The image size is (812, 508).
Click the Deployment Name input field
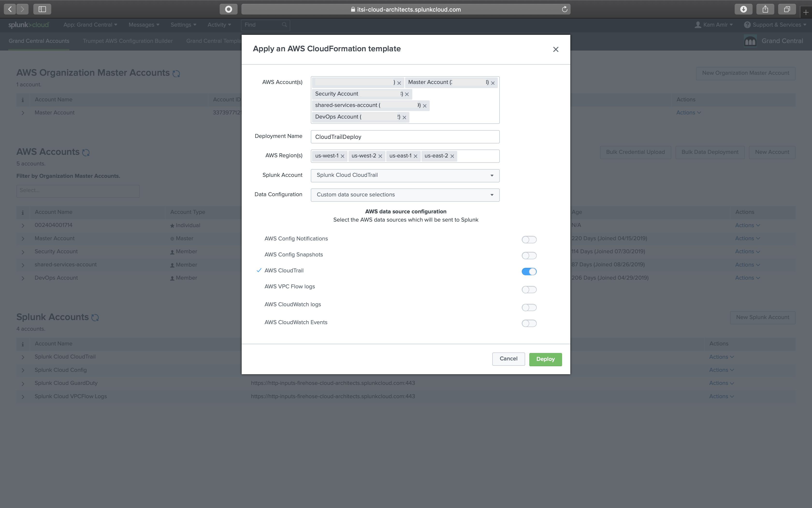click(405, 137)
